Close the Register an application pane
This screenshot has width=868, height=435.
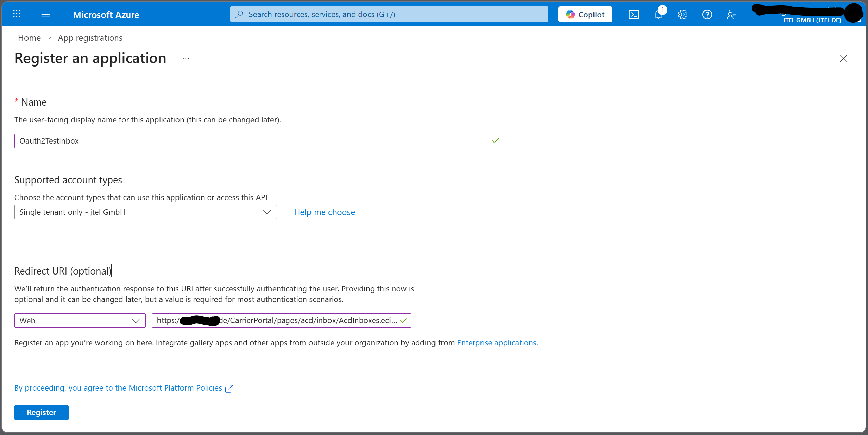(843, 58)
